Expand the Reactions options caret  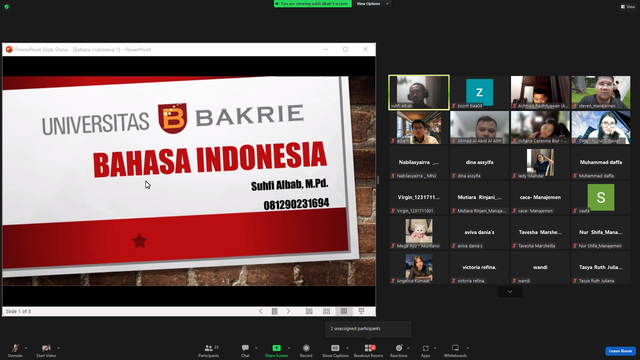click(408, 348)
